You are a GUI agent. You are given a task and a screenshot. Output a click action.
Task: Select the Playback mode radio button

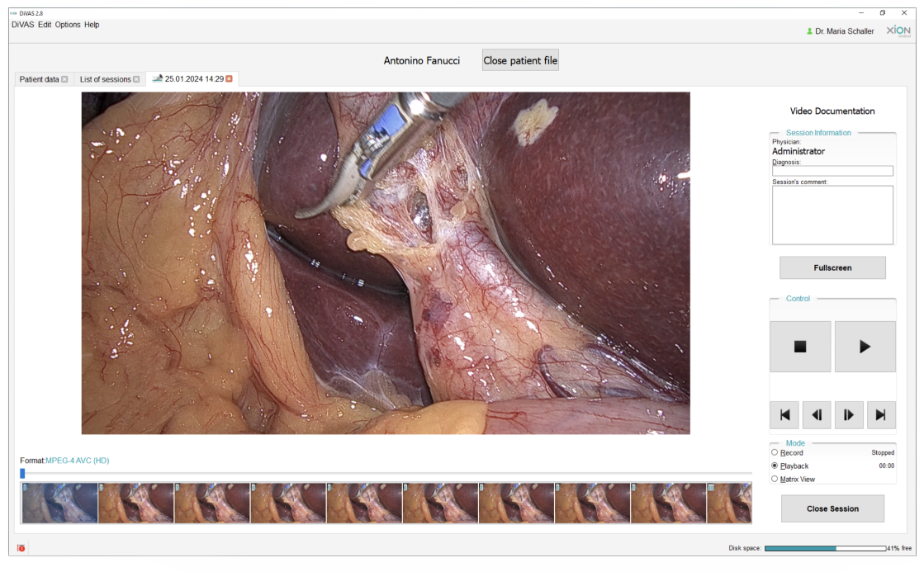pos(775,466)
